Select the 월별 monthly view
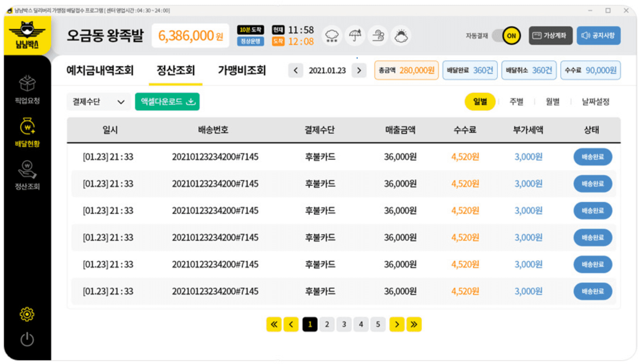Image resolution: width=641 pixels, height=364 pixels. [x=553, y=102]
